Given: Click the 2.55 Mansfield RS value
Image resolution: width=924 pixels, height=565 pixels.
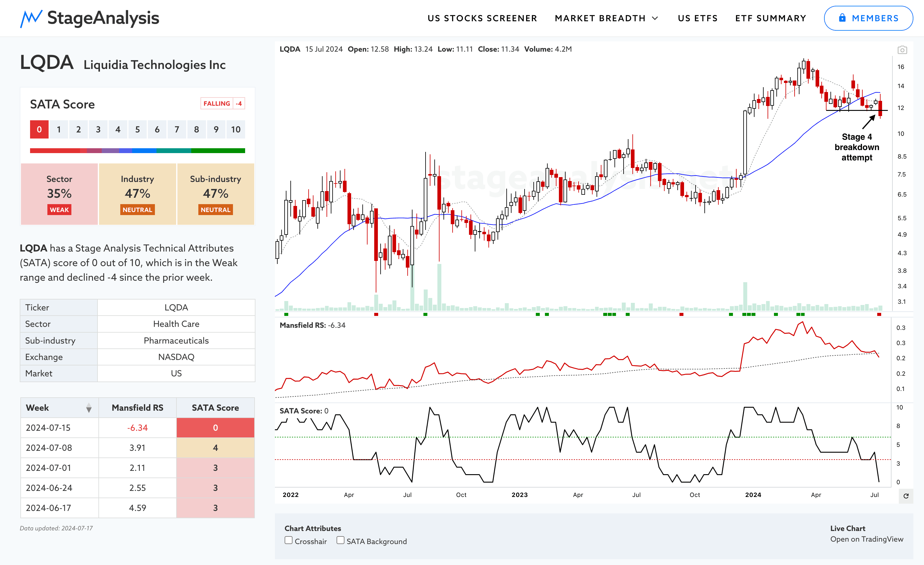Looking at the screenshot, I should (x=137, y=488).
